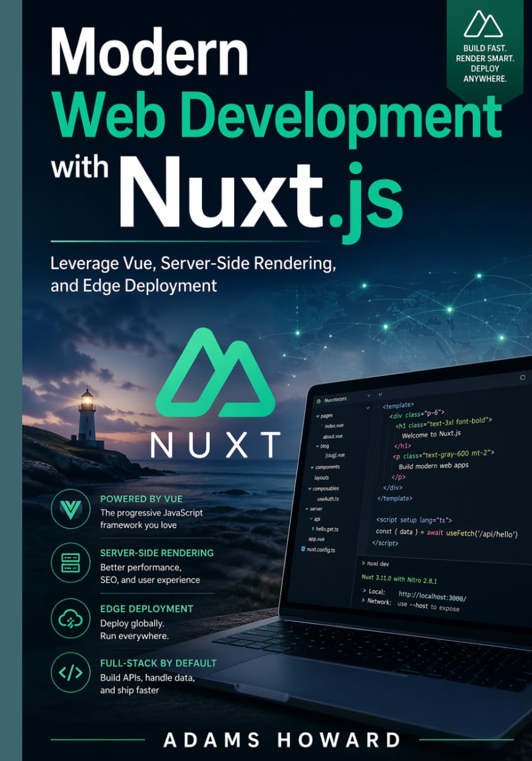Viewport: 532px width, 761px height.
Task: Expand the chevron next to hello.get.ts
Action: [313, 528]
